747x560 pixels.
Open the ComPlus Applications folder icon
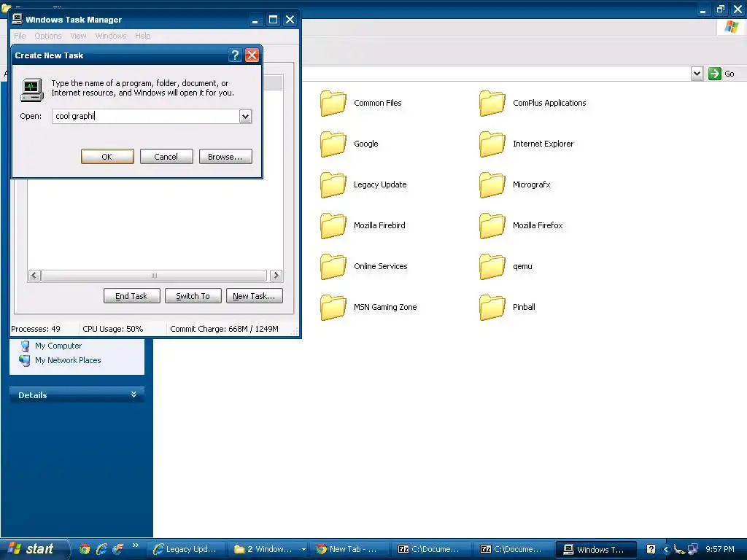492,104
